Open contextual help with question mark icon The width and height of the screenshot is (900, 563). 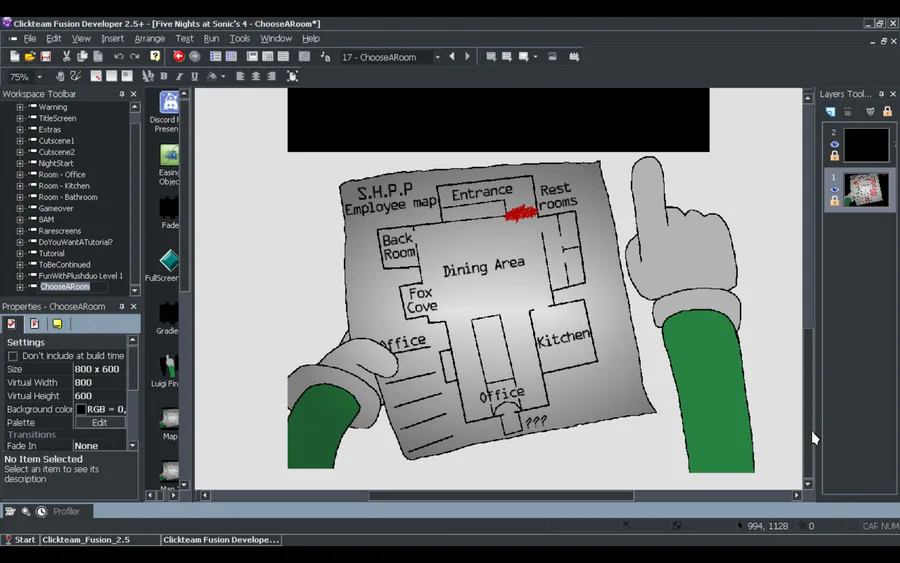pos(155,56)
